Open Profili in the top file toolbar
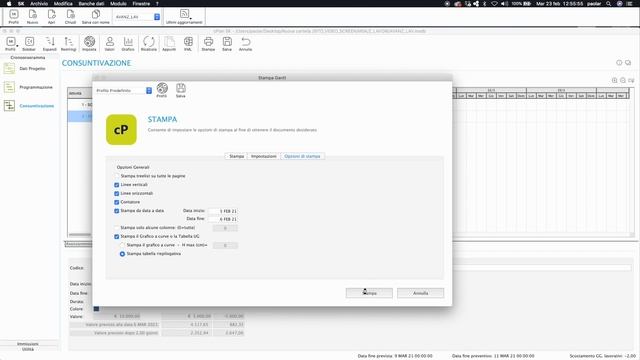The width and height of the screenshot is (640, 360). [13, 17]
